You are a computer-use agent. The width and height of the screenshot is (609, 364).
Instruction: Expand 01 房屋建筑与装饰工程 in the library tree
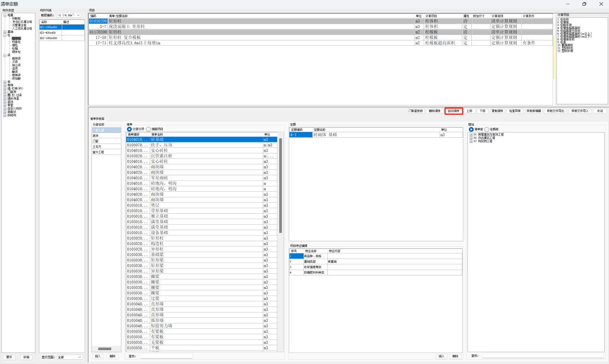click(471, 134)
